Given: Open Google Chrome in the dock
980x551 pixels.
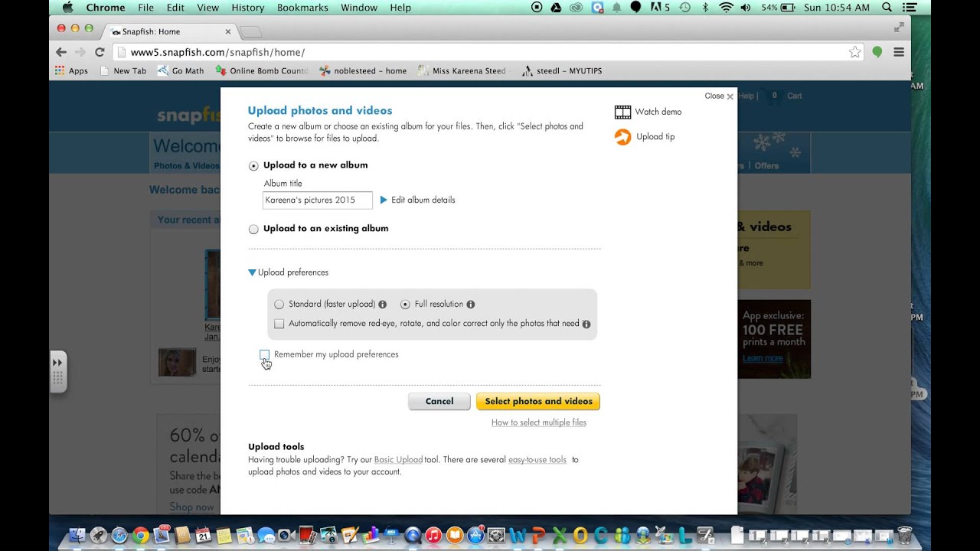Looking at the screenshot, I should click(140, 536).
